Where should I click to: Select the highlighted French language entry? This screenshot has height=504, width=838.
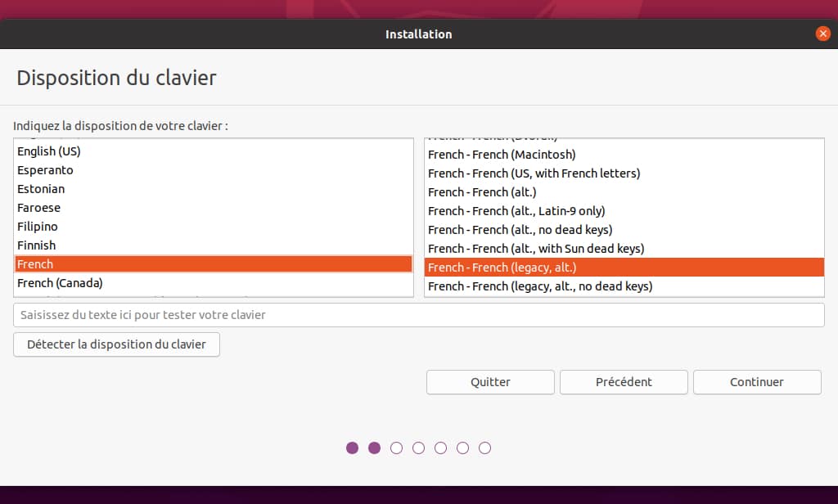click(x=213, y=264)
